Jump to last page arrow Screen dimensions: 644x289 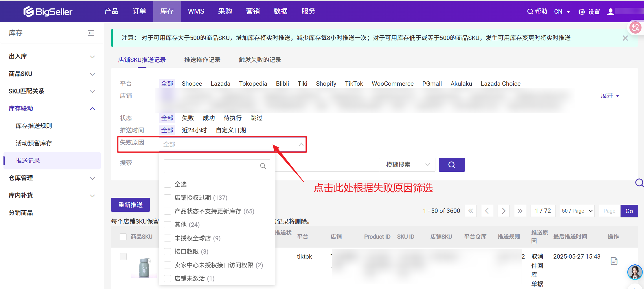[520, 211]
